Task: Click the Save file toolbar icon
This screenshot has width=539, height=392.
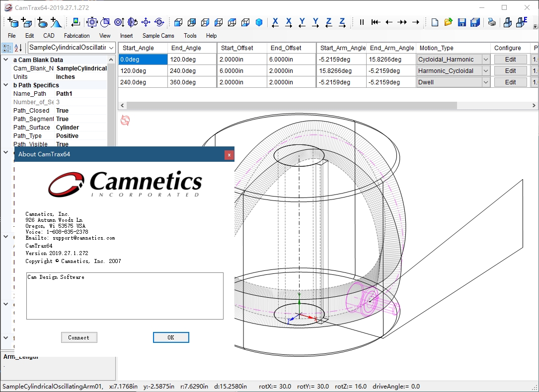Action: pos(462,22)
